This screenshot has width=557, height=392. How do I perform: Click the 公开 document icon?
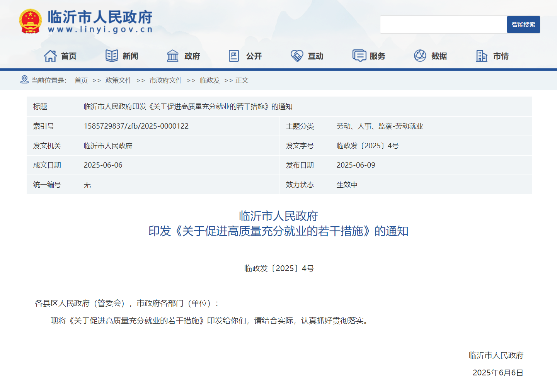point(234,56)
